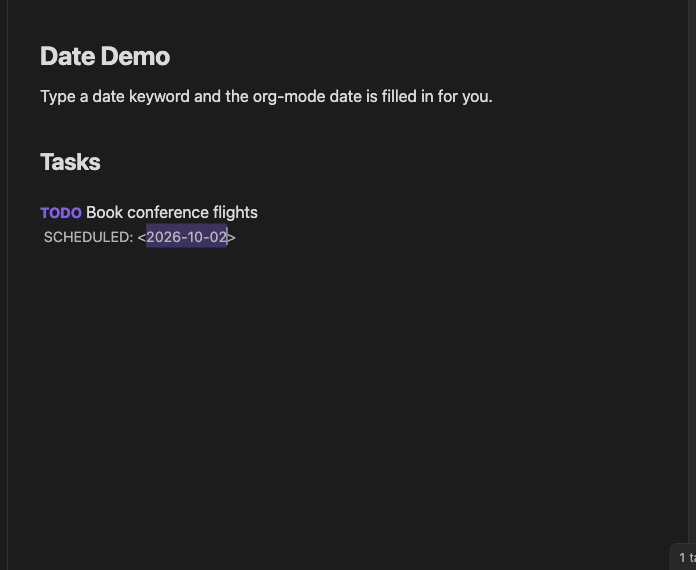Click the empty editor area below the scheduled line
Screen dimensions: 696x570
point(346,377)
